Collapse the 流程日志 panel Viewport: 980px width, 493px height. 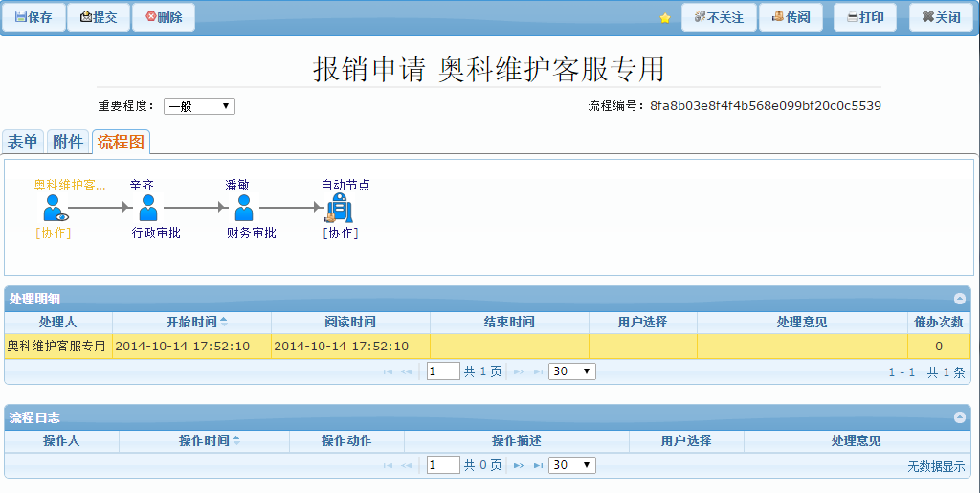(x=959, y=417)
